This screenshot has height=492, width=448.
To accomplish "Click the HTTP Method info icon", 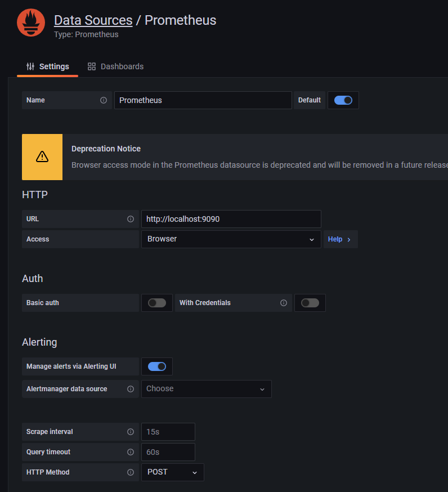I will (x=131, y=472).
